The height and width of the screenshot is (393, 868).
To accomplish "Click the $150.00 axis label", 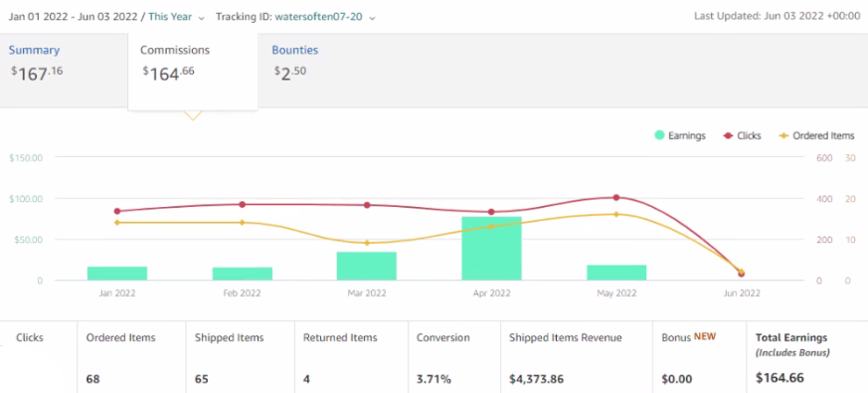I will (x=26, y=158).
